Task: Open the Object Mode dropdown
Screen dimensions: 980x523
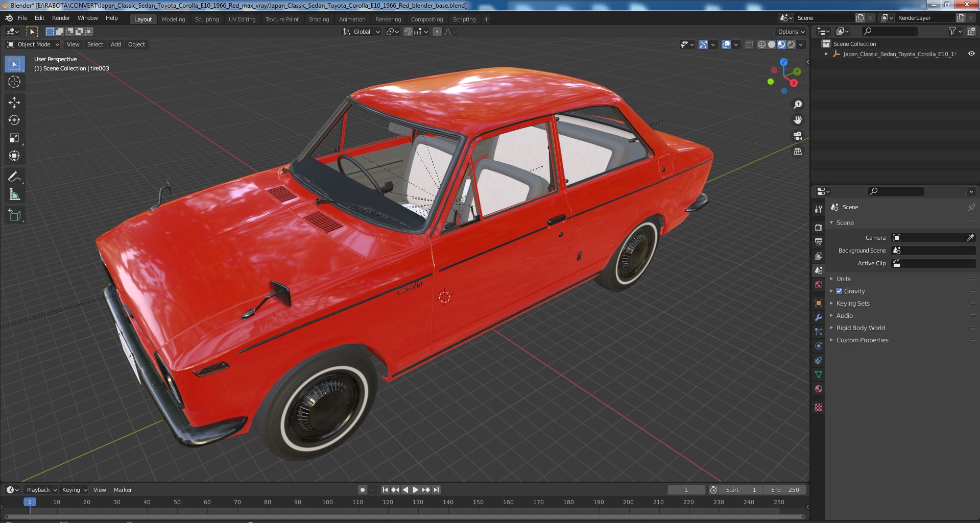Action: click(34, 44)
